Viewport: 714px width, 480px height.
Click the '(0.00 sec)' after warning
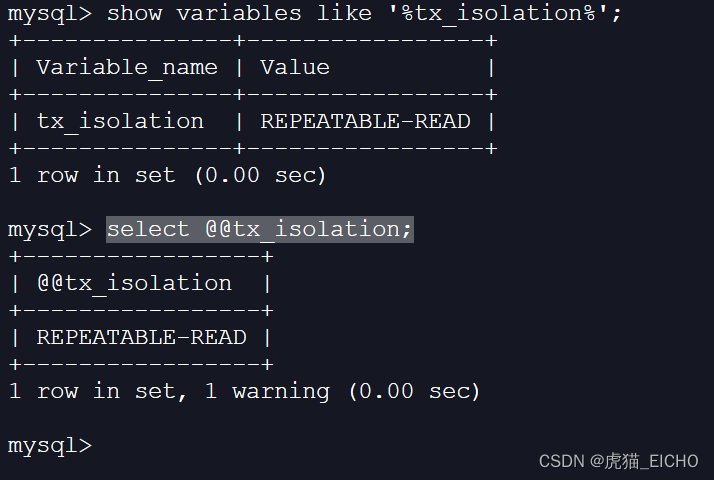click(414, 392)
